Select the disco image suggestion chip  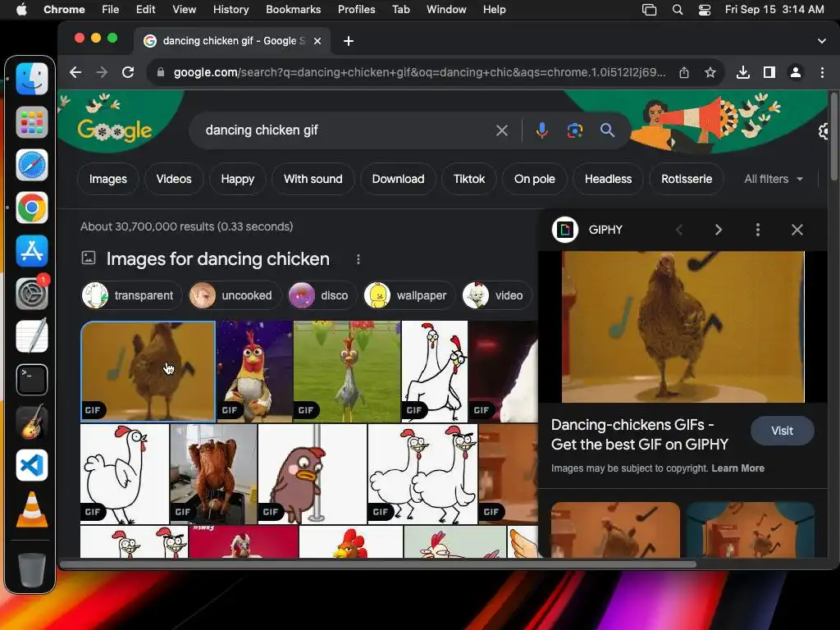pyautogui.click(x=322, y=295)
